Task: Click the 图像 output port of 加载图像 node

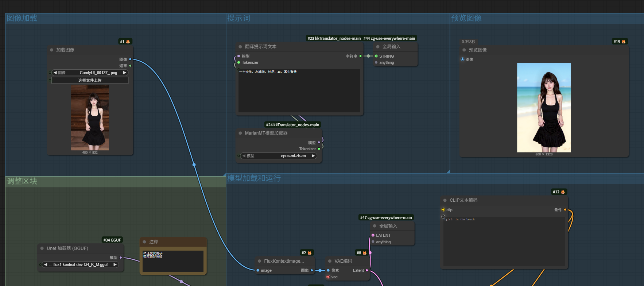Action: point(130,59)
